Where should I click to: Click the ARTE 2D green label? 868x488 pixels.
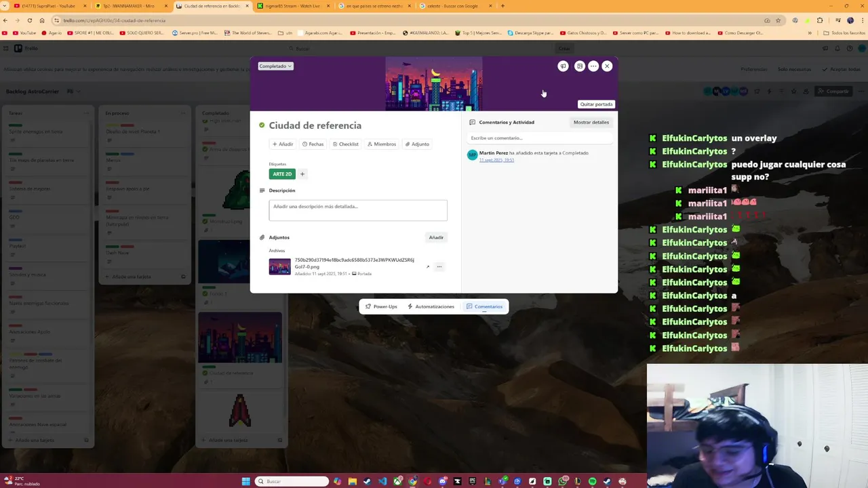[282, 174]
